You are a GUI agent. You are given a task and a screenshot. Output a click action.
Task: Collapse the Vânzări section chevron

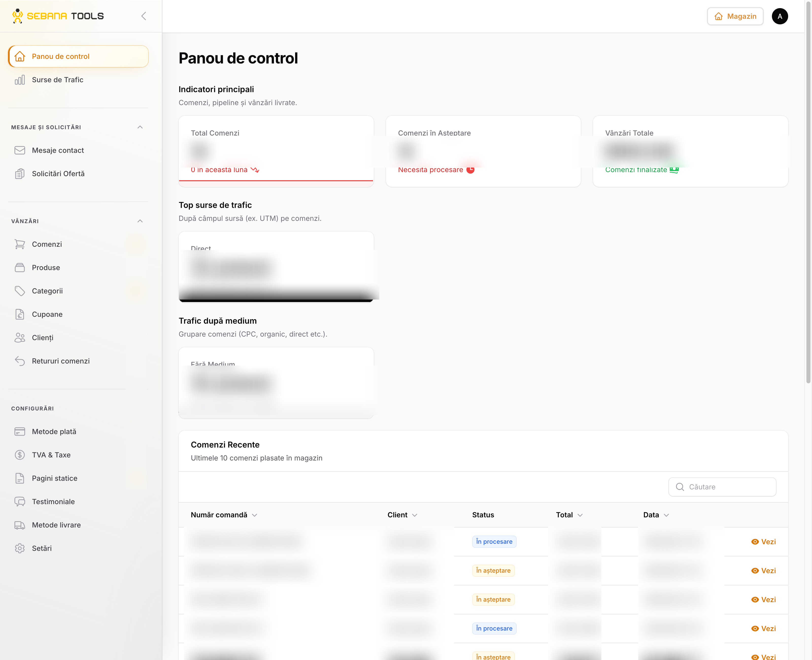coord(140,221)
